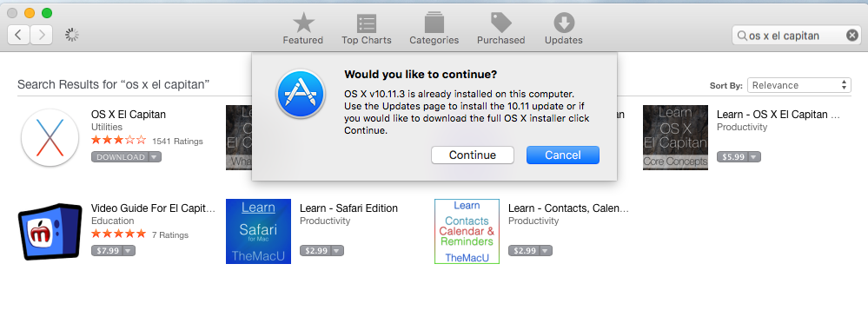Open 'Learn - Safari Edition' title
Screen dimensions: 868x330
(x=348, y=208)
